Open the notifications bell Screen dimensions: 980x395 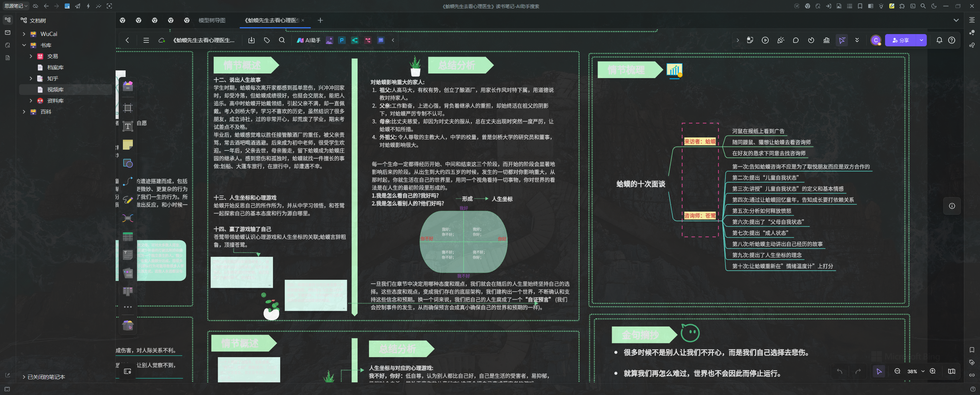point(939,40)
